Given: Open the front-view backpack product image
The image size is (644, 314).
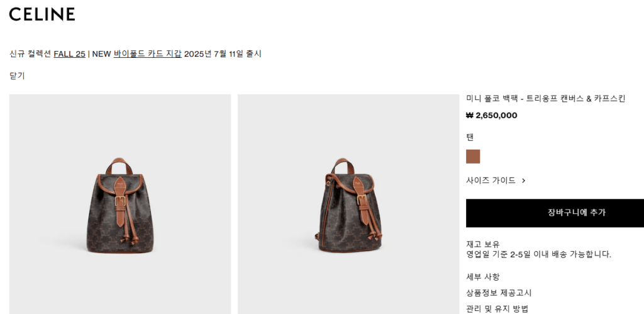Looking at the screenshot, I should coord(120,205).
